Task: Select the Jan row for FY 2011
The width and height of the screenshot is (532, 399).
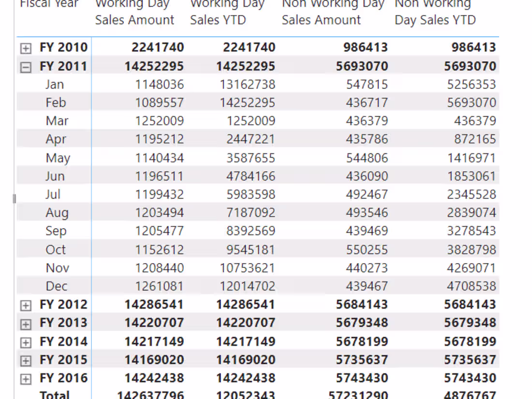Action: tap(55, 84)
